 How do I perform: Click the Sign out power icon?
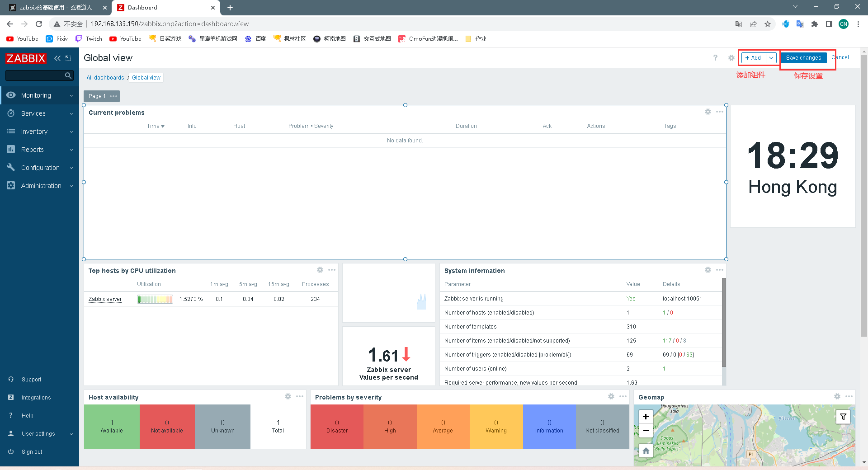click(11, 451)
